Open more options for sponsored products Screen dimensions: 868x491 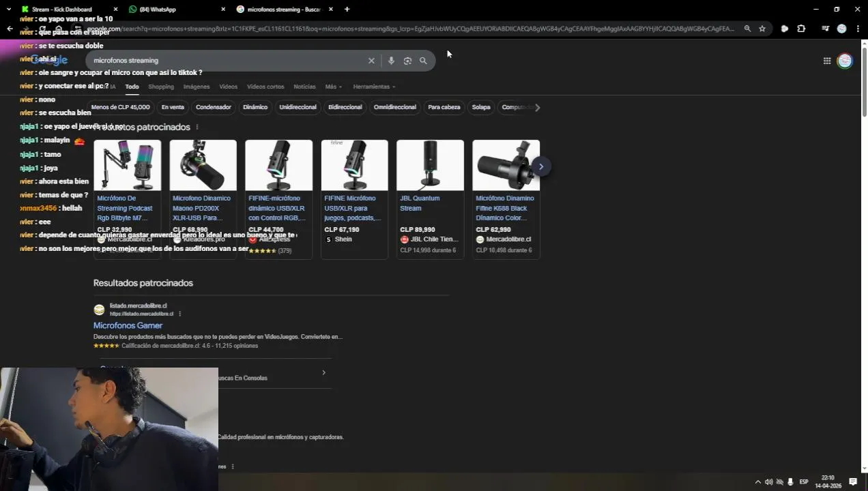pos(197,128)
